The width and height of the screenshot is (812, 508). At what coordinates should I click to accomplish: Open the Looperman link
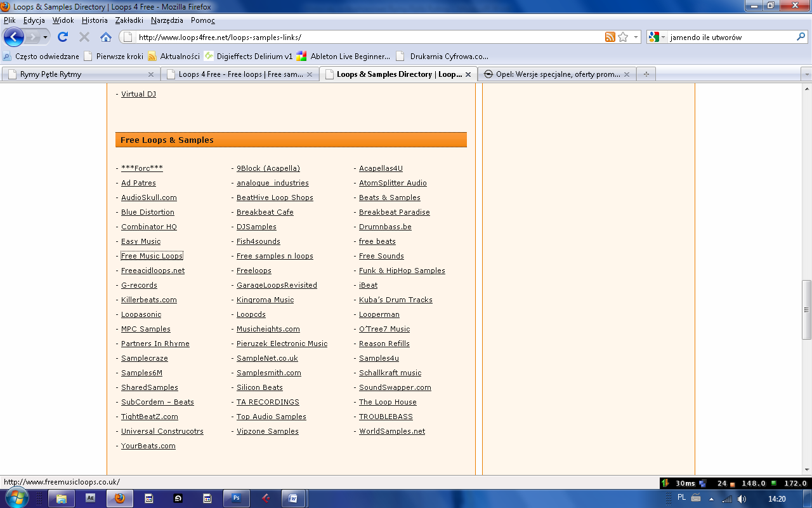click(379, 314)
